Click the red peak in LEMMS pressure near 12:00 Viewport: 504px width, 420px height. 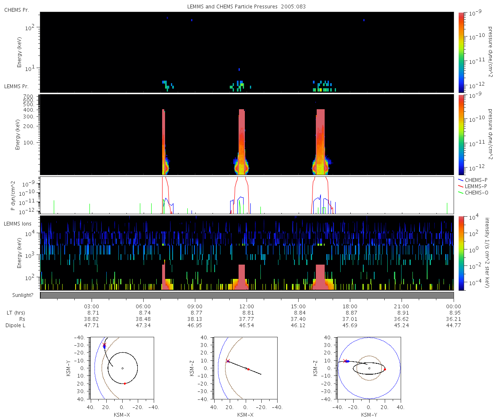[241, 142]
